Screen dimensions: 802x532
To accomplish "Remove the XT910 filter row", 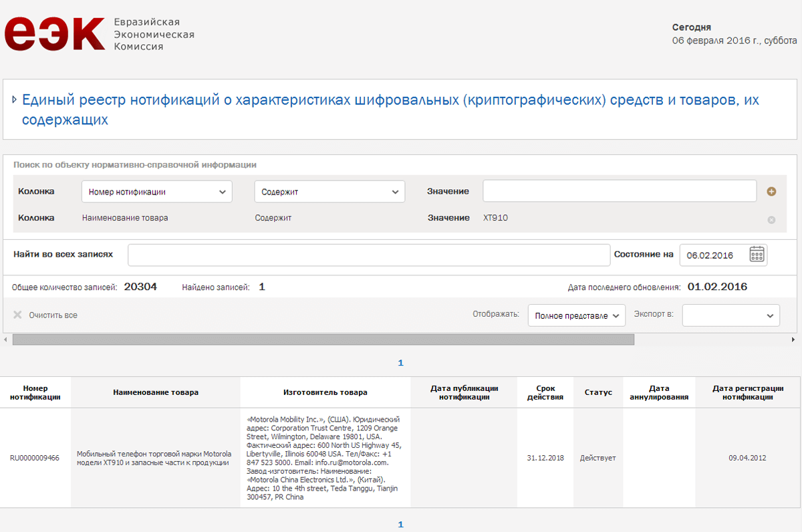I will pos(771,220).
